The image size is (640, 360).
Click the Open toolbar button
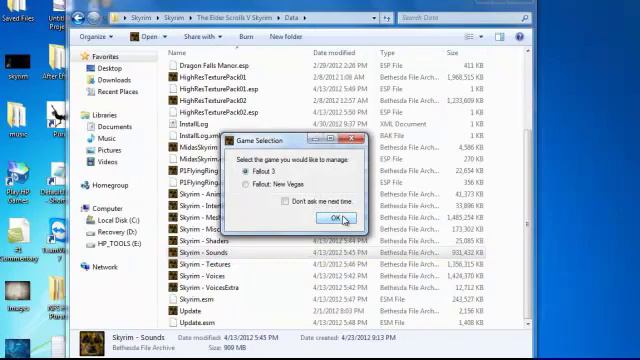pyautogui.click(x=144, y=37)
